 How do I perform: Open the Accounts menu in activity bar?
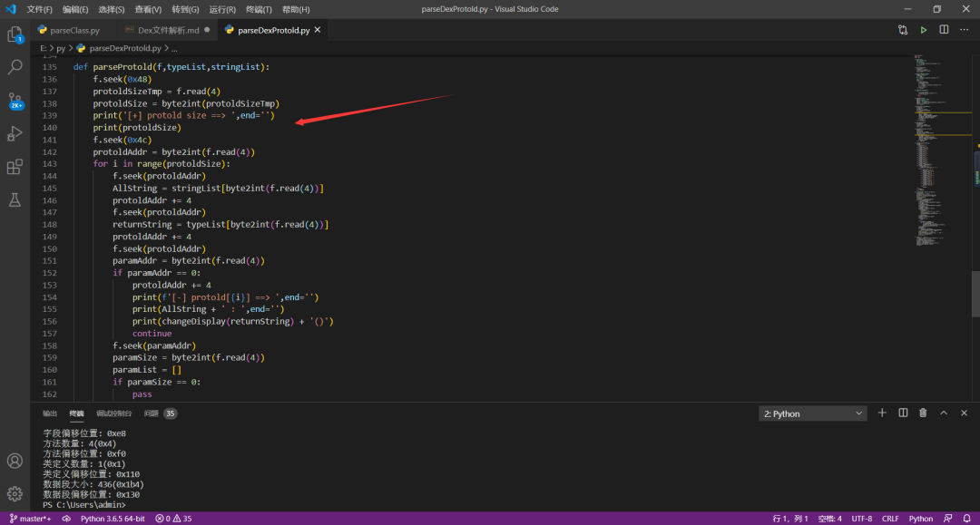pyautogui.click(x=15, y=461)
